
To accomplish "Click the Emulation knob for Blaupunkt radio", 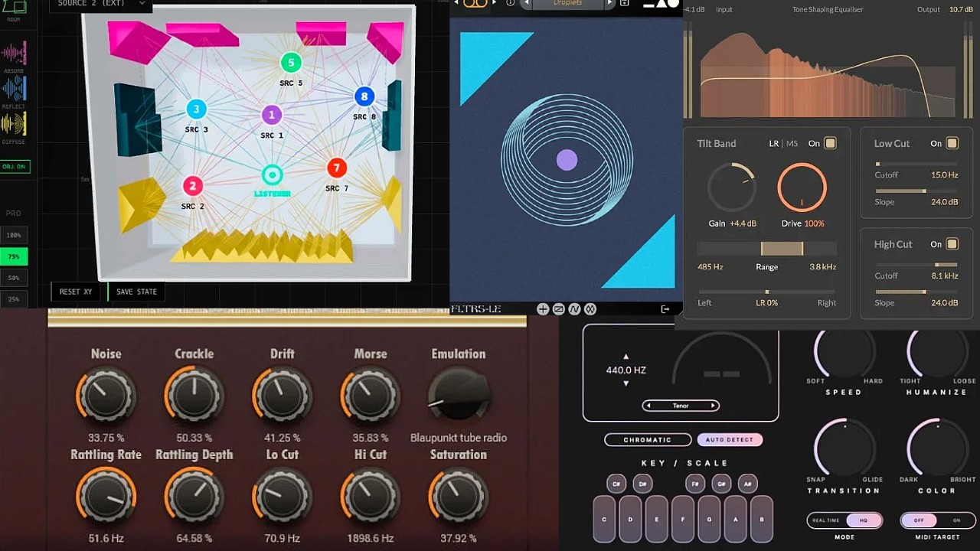I will (x=459, y=394).
